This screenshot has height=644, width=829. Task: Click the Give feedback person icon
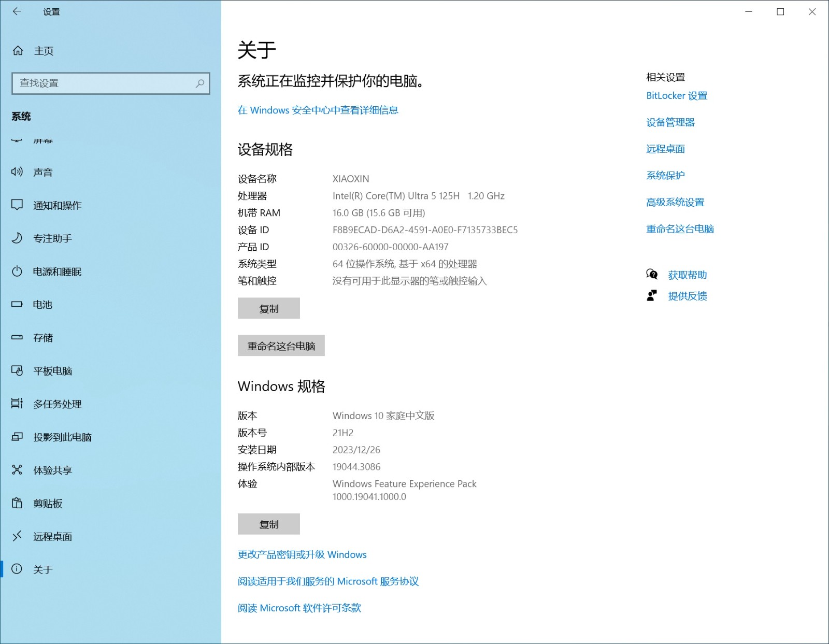tap(652, 296)
